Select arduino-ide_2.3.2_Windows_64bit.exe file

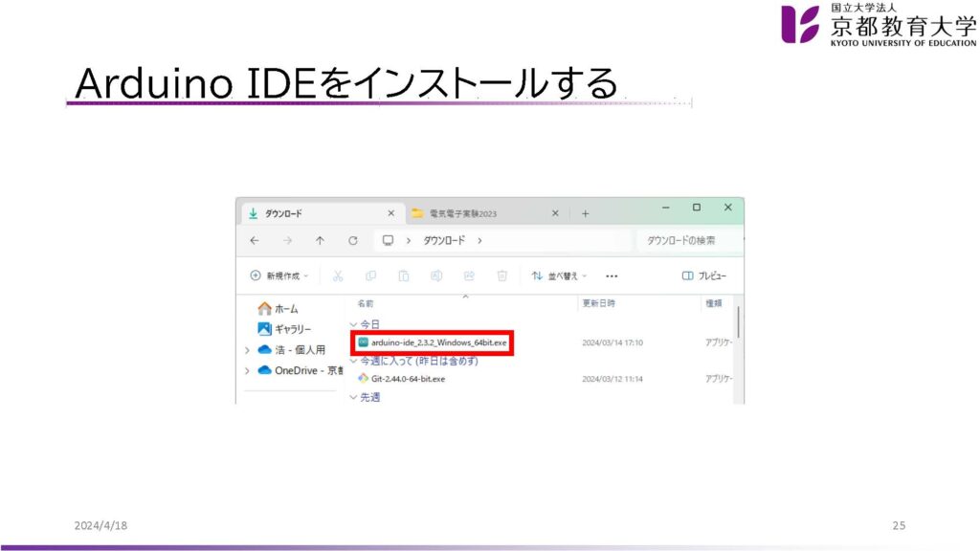coord(439,342)
